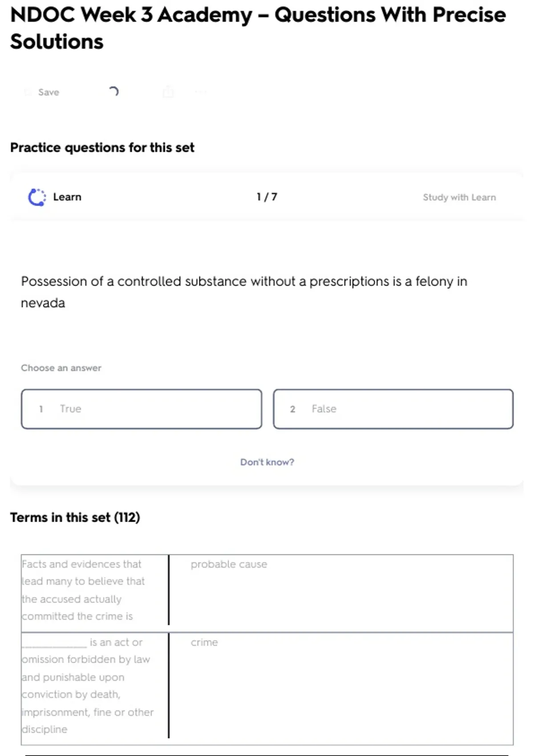
Task: Open the three-dot more options menu
Action: tap(201, 92)
